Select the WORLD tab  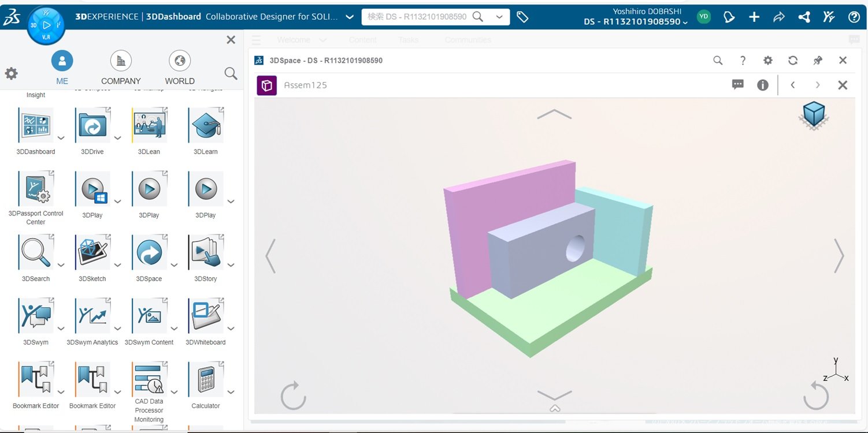click(180, 68)
